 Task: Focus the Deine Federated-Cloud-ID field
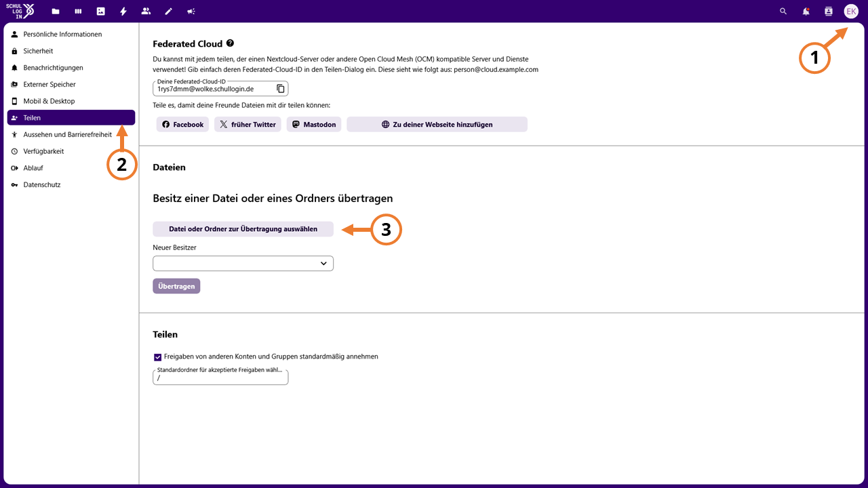(x=220, y=88)
